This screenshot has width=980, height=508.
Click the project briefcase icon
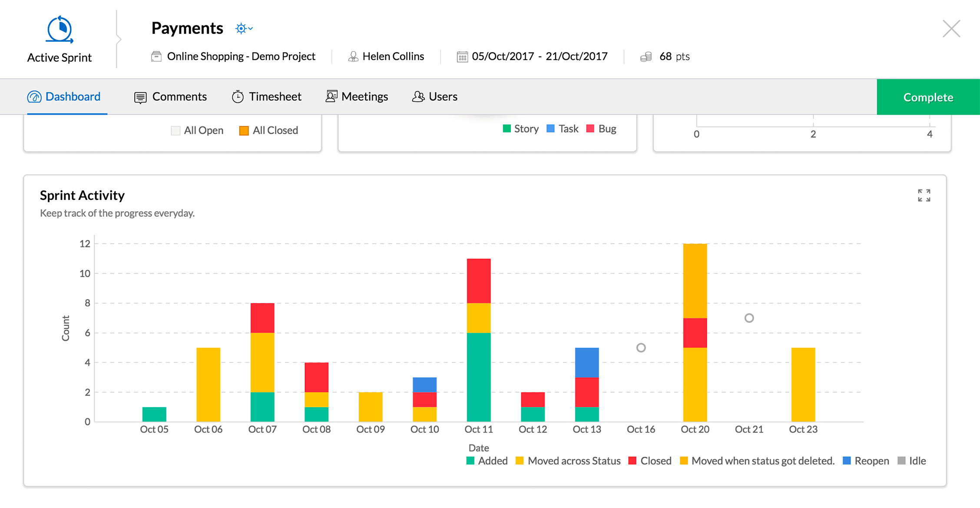pos(156,56)
